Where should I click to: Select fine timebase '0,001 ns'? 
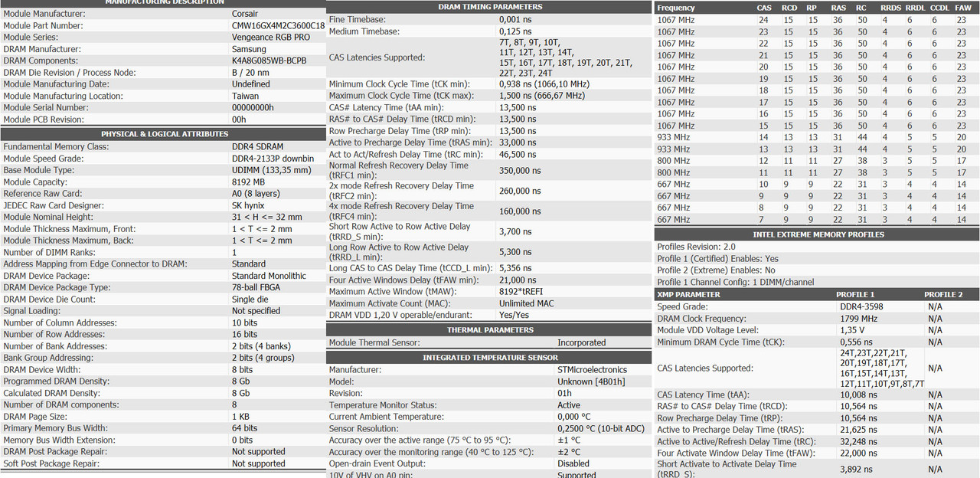pyautogui.click(x=514, y=18)
